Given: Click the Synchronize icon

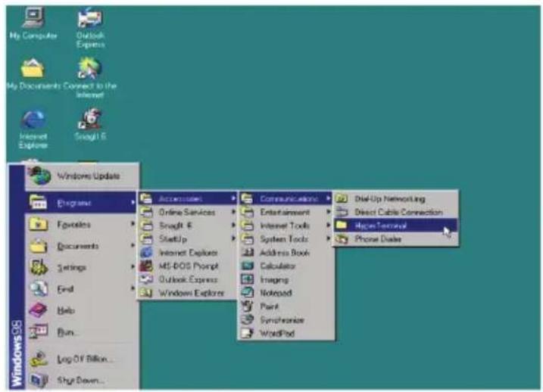Looking at the screenshot, I should (x=248, y=319).
